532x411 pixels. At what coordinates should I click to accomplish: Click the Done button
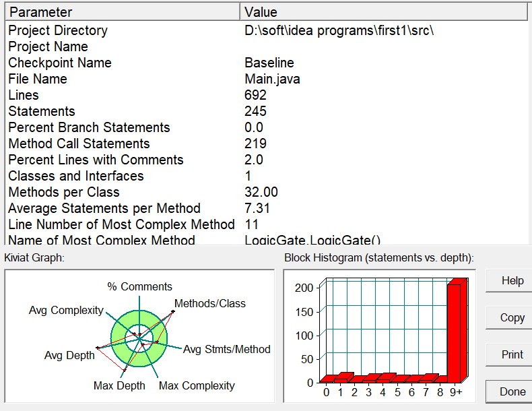[510, 391]
